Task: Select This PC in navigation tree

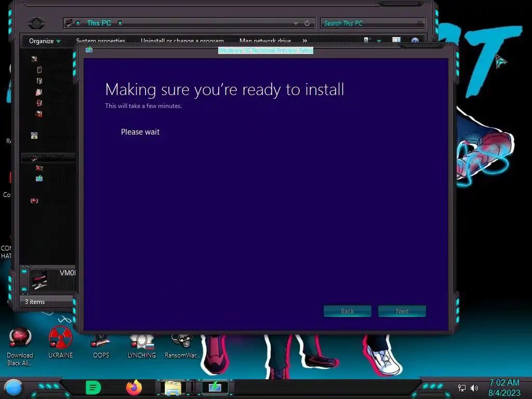Action: pyautogui.click(x=47, y=157)
